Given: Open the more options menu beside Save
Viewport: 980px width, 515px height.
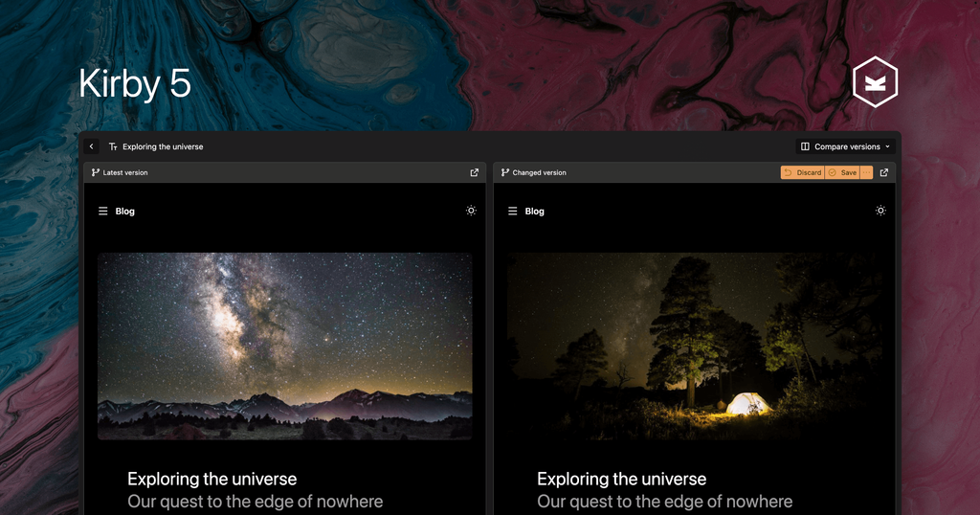Looking at the screenshot, I should coord(866,172).
